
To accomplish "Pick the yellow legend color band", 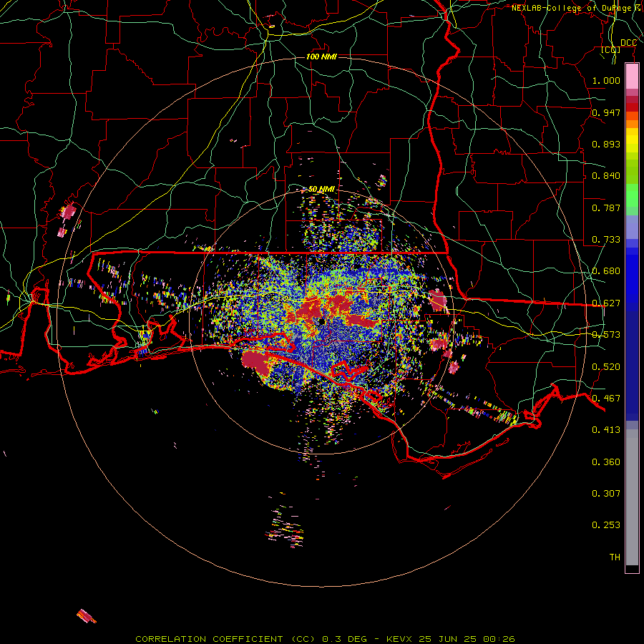I will click(632, 141).
